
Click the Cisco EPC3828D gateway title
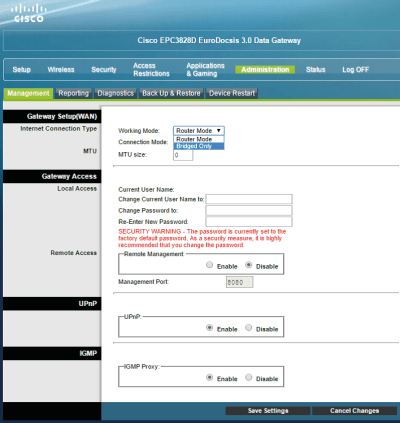coord(219,41)
